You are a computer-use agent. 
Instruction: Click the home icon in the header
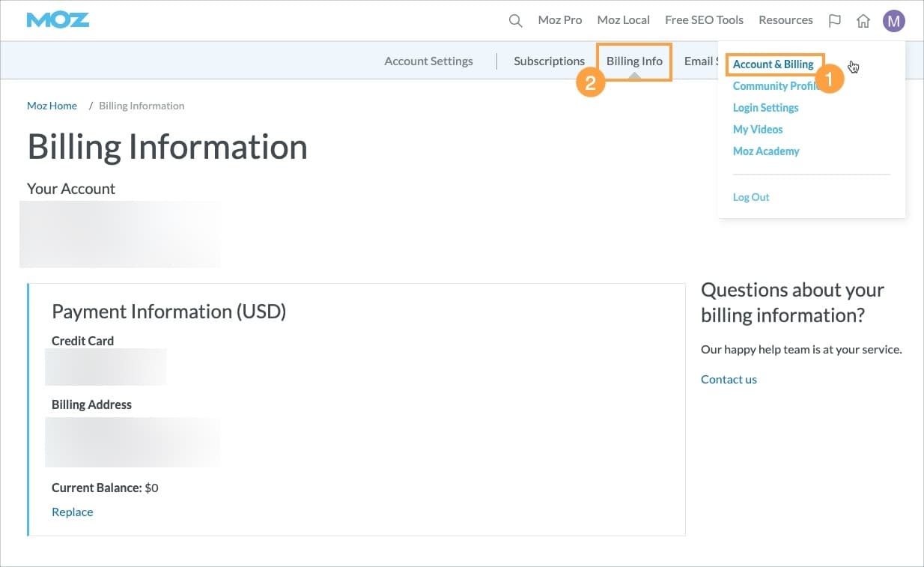(x=863, y=20)
